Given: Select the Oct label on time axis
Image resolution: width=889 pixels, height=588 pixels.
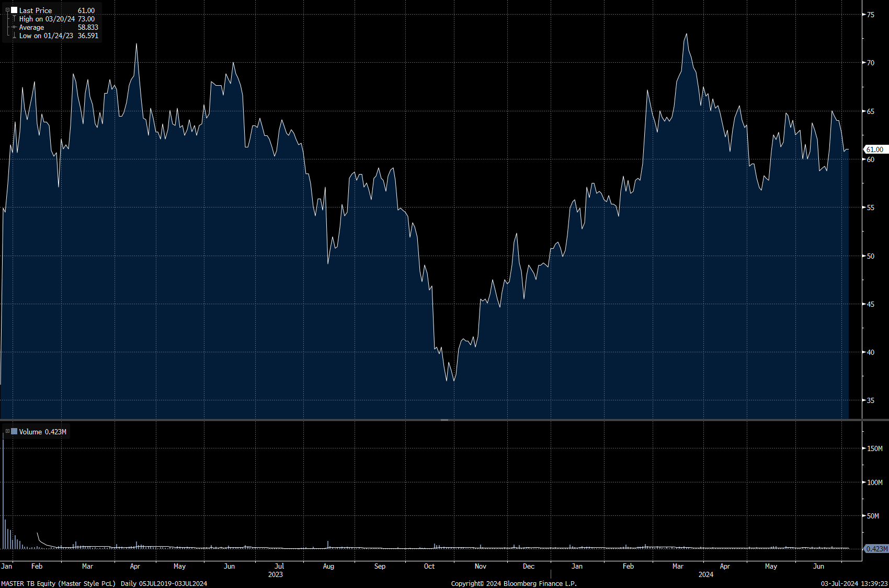Looking at the screenshot, I should (429, 566).
